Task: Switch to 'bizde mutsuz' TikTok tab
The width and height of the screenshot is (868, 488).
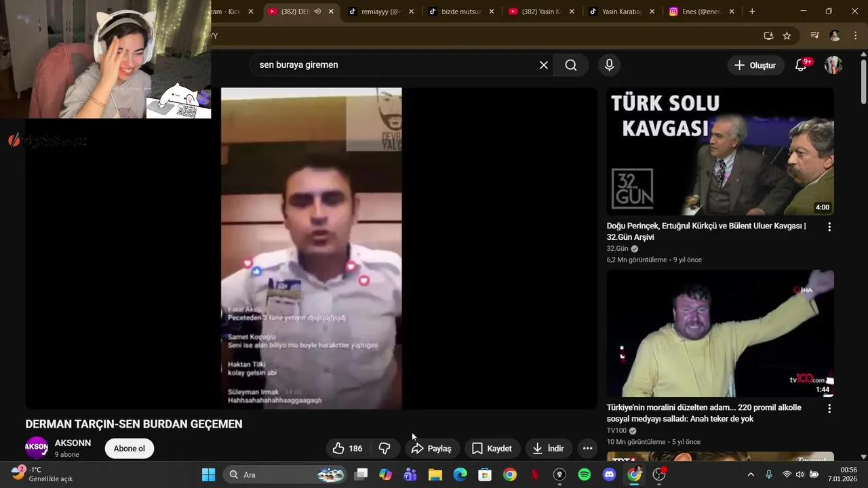Action: click(x=462, y=12)
